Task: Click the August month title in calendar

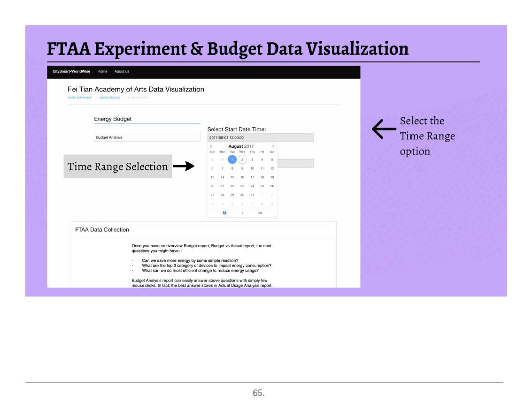Action: coord(236,146)
